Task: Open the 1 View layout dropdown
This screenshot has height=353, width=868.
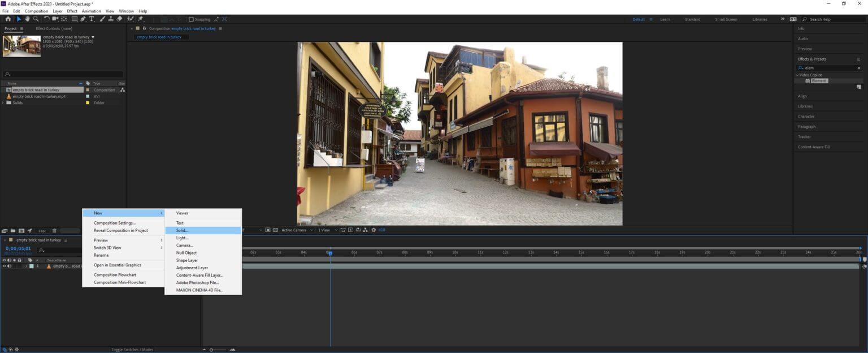Action: (324, 230)
